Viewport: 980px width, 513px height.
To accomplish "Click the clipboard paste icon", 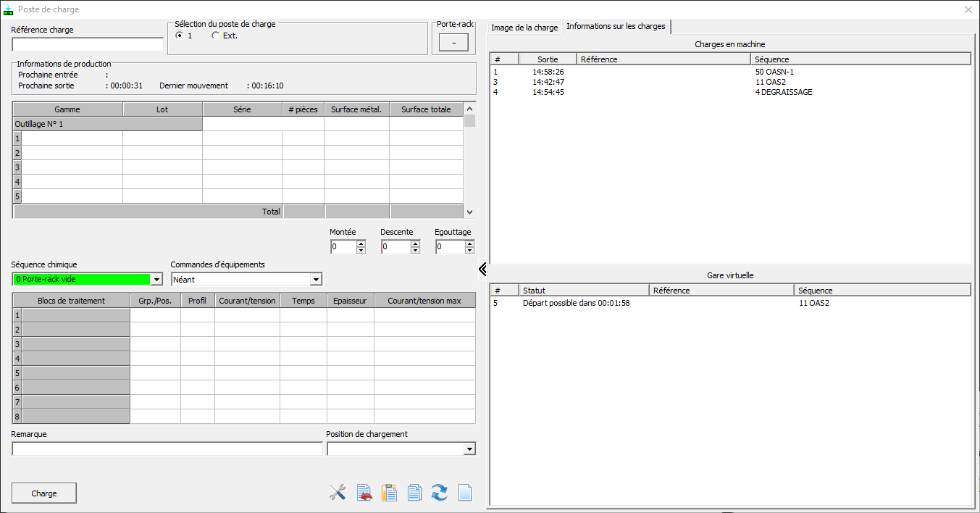I will click(390, 493).
